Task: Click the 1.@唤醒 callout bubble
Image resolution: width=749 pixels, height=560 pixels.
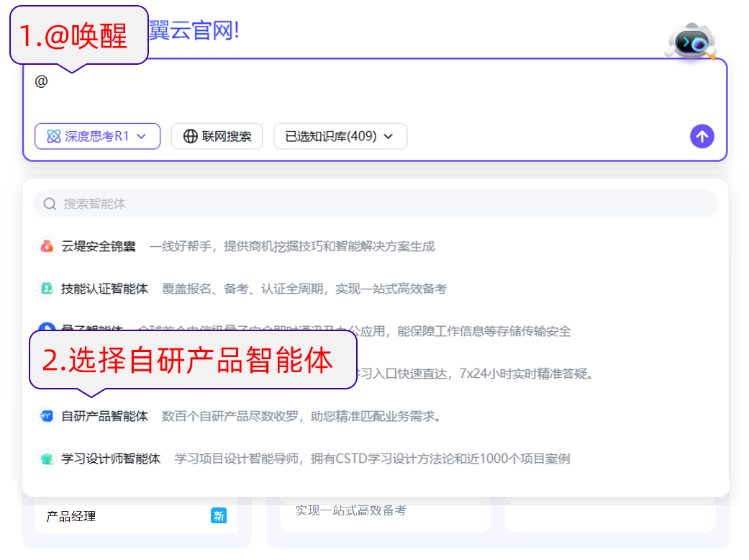Action: [x=79, y=34]
